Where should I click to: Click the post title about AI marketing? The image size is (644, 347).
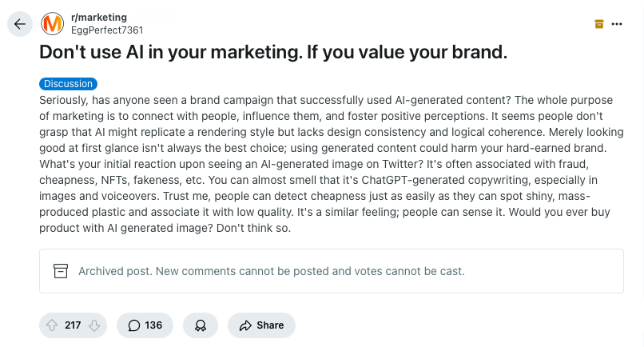pos(273,53)
